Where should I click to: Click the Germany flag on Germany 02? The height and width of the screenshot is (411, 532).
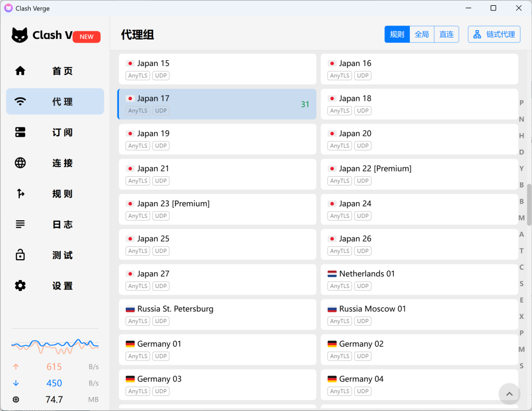(332, 344)
